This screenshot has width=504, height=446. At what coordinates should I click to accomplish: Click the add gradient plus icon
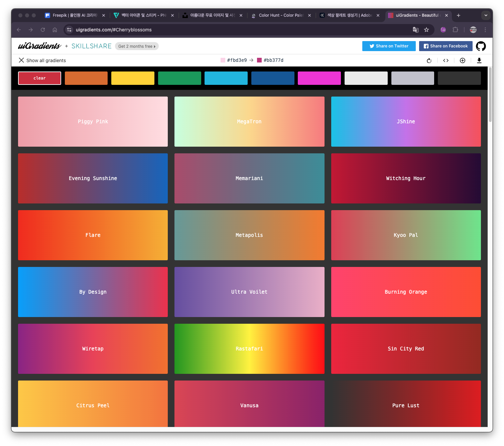(x=463, y=60)
